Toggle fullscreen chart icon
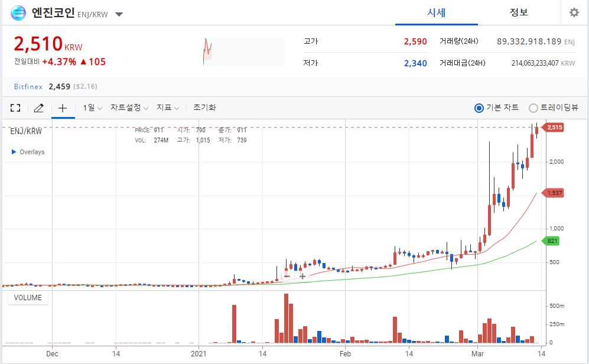Image resolution: width=589 pixels, height=364 pixels. [15, 108]
